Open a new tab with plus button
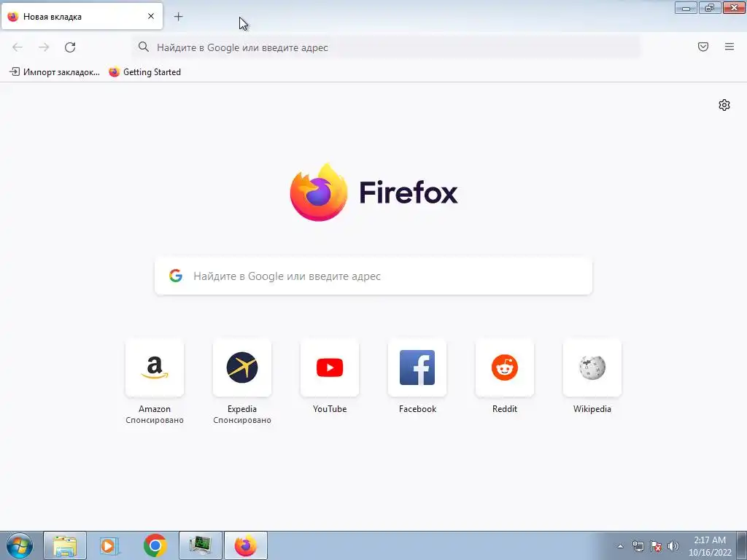The width and height of the screenshot is (747, 560). 178,17
